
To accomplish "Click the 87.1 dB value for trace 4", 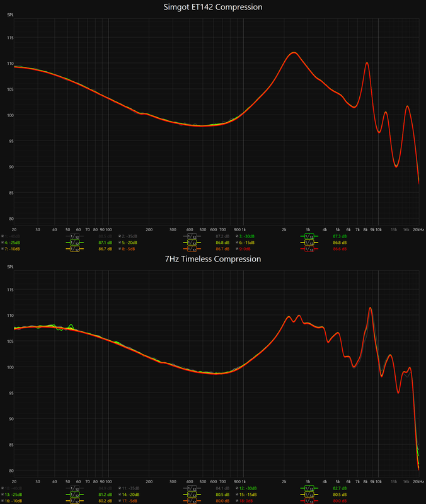I will coord(105,243).
